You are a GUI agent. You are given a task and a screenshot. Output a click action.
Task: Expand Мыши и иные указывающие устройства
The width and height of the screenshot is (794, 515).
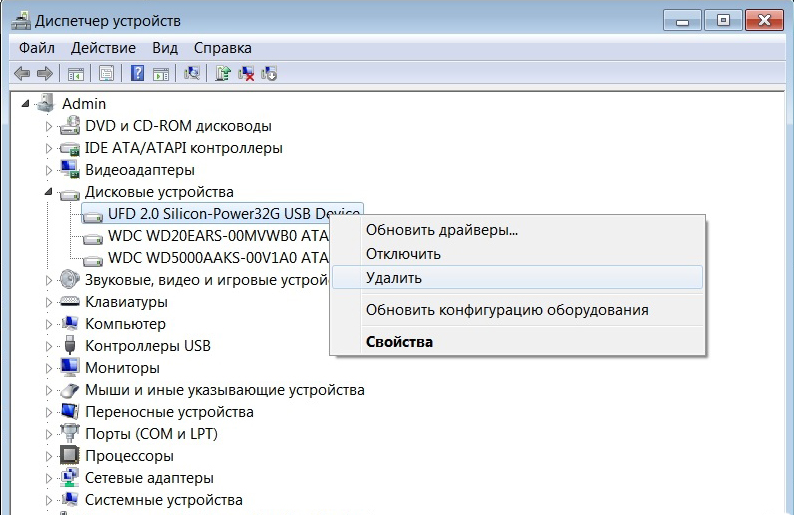49,390
